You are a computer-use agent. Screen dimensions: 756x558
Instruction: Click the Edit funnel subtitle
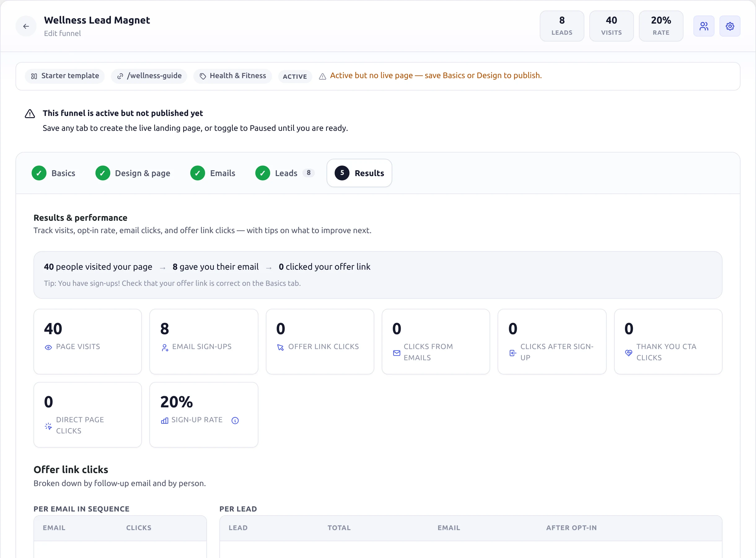pos(63,33)
